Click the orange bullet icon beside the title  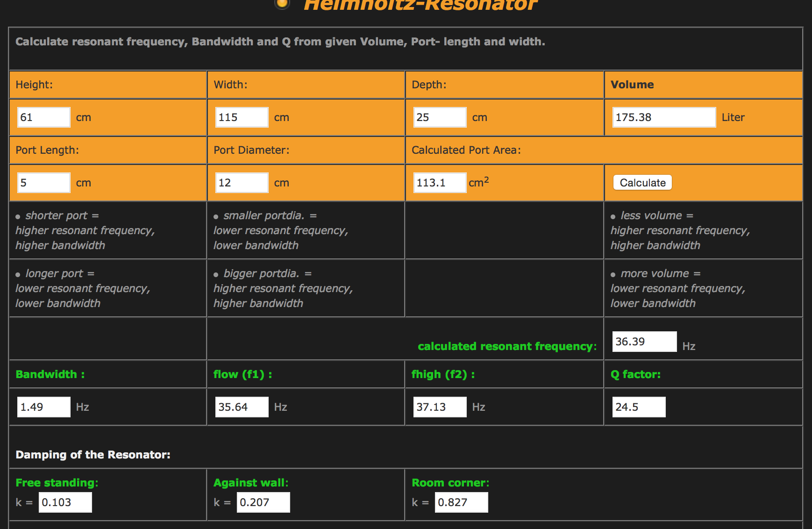point(282,4)
